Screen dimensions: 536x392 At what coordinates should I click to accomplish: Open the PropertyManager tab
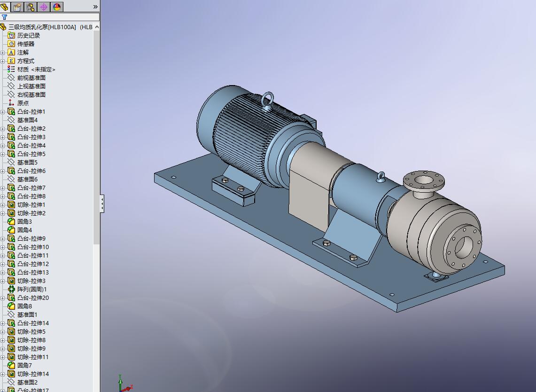pyautogui.click(x=17, y=7)
